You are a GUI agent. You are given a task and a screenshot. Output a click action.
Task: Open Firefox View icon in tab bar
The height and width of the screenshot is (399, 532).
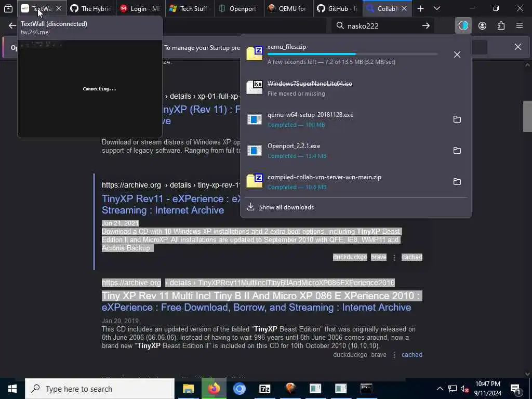coord(8,8)
